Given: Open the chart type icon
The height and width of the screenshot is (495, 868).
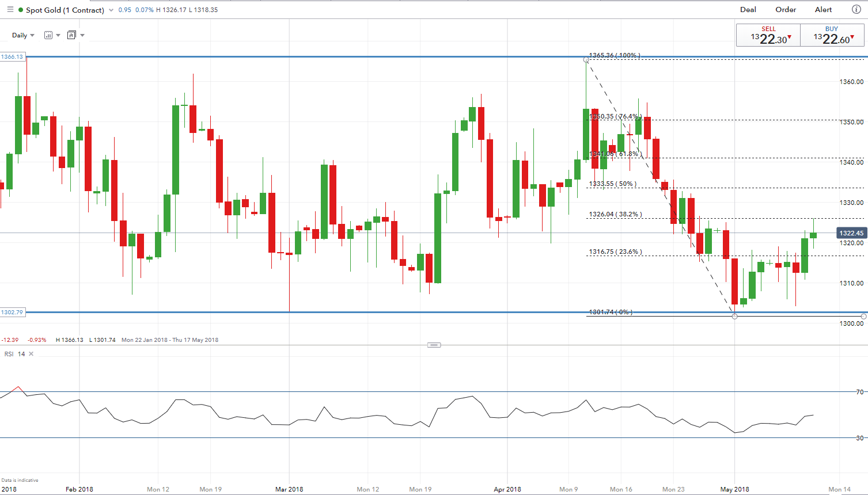Looking at the screenshot, I should (x=48, y=35).
